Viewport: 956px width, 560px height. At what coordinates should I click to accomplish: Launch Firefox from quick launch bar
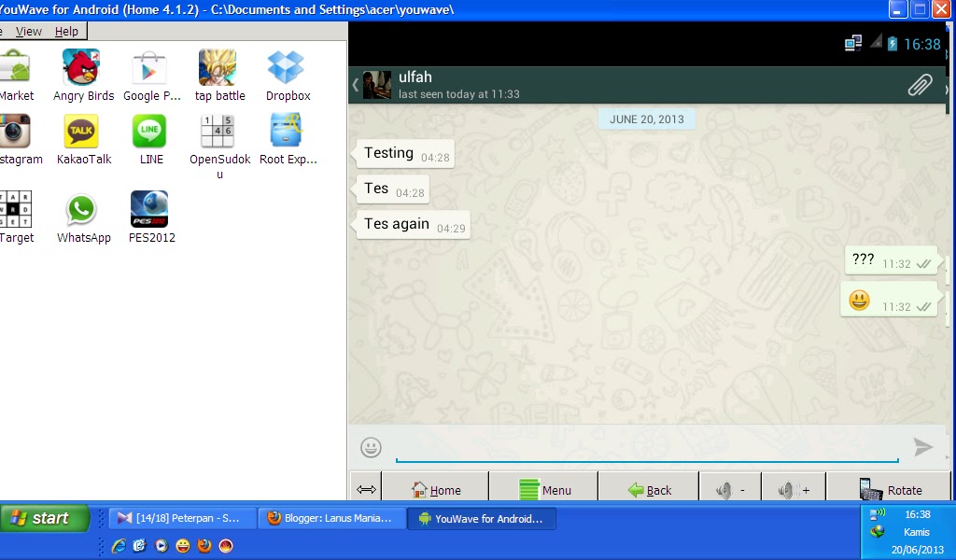(x=204, y=546)
